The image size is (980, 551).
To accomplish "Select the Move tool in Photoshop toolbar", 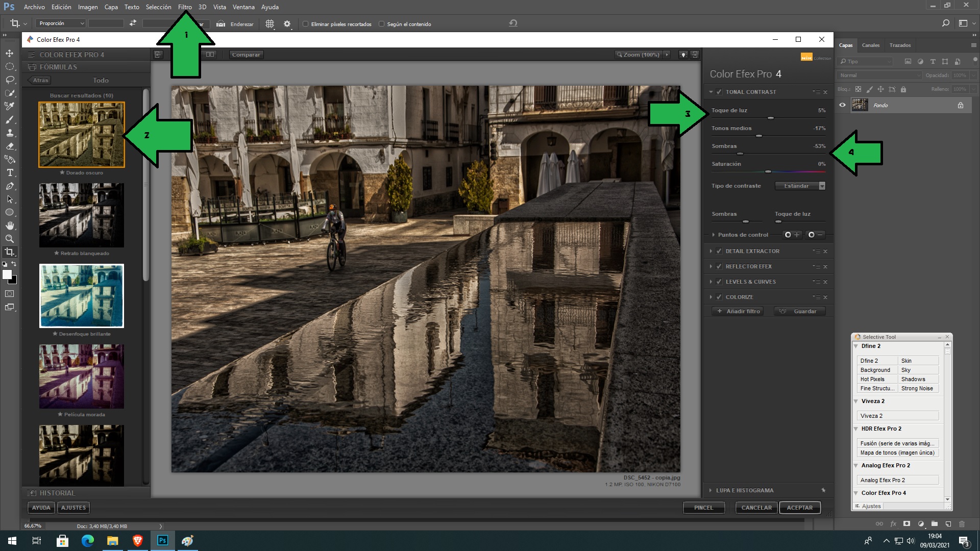I will pyautogui.click(x=10, y=54).
